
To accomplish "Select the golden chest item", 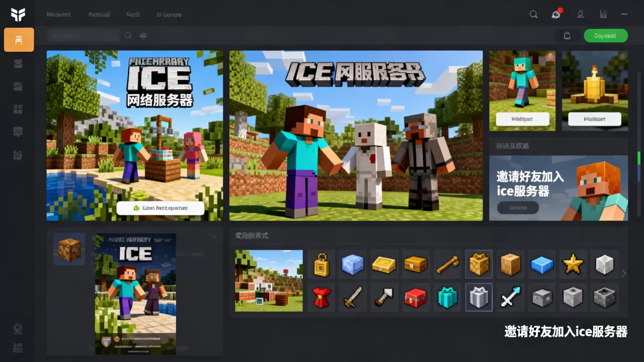I will pos(416,264).
